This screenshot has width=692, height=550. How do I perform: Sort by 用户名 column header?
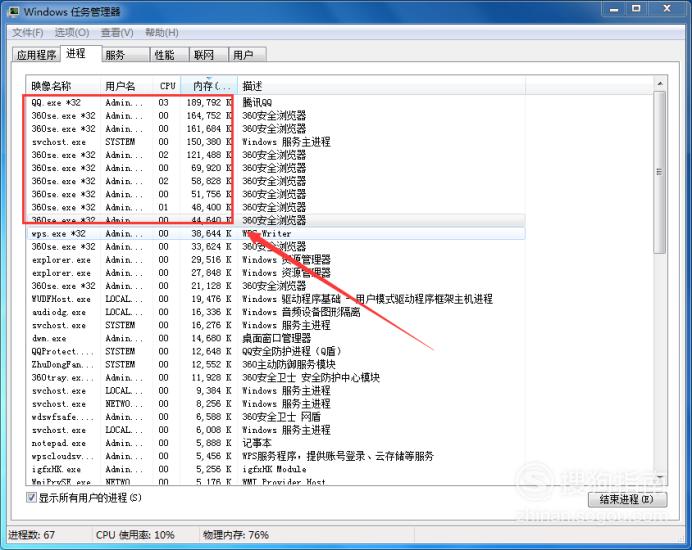127,86
